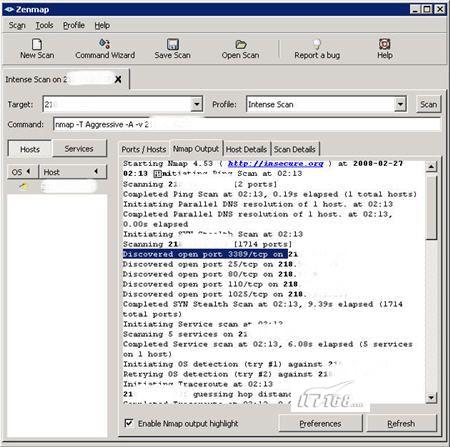450x447 pixels.
Task: Switch to Scan Details tab
Action: point(295,149)
